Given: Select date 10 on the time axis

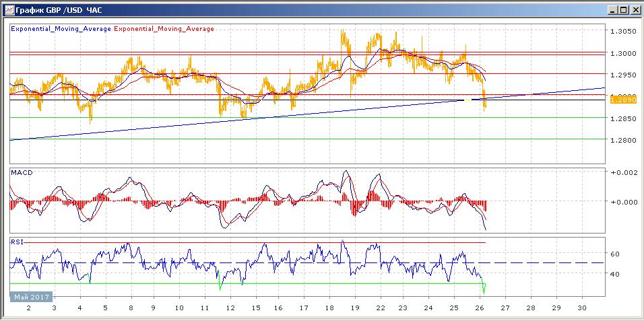Looking at the screenshot, I should [x=179, y=308].
